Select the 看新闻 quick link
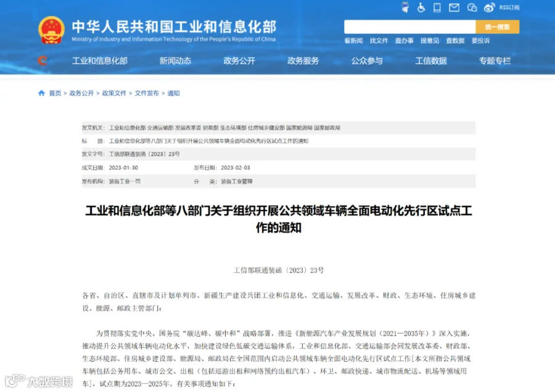The width and height of the screenshot is (555, 392). (x=353, y=41)
